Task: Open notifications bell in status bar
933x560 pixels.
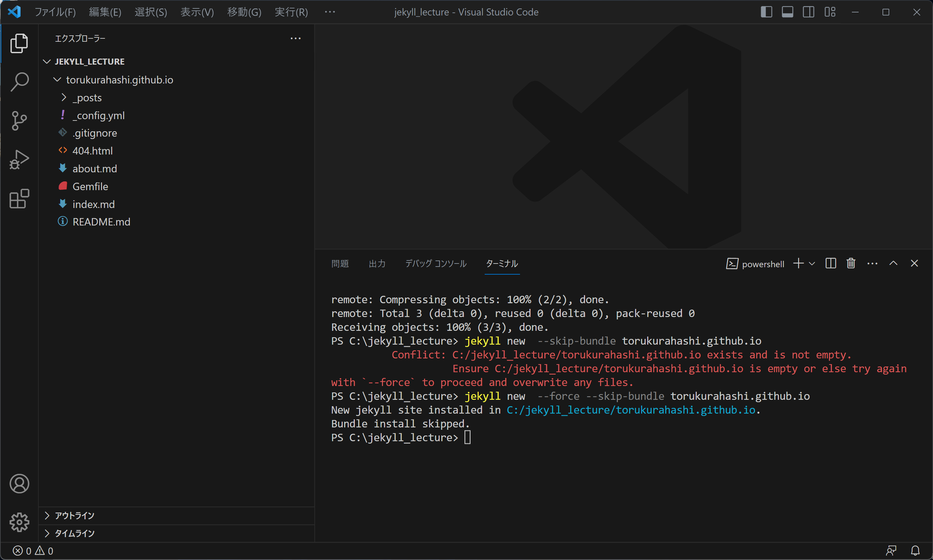Action: pyautogui.click(x=915, y=551)
